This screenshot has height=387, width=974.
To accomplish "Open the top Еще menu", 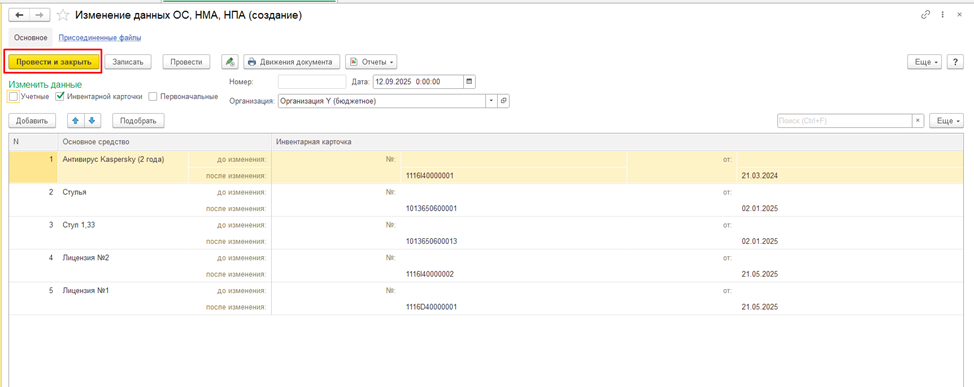I will (925, 62).
